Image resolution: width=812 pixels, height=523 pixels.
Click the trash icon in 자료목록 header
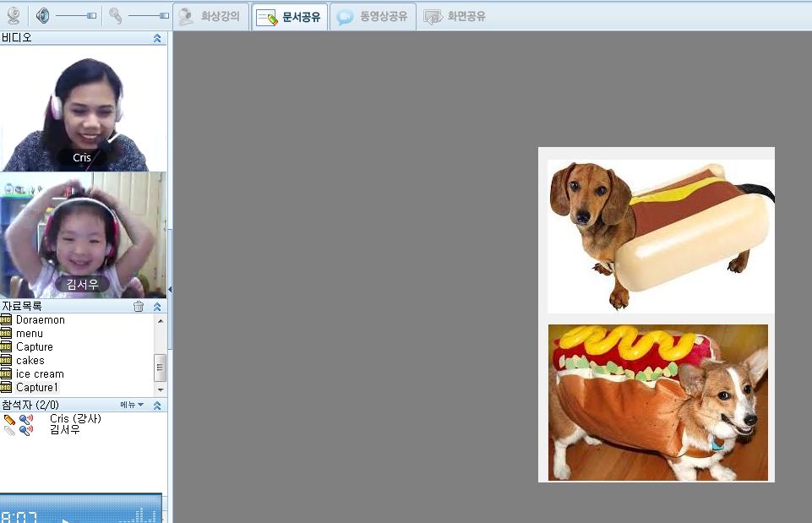point(139,307)
